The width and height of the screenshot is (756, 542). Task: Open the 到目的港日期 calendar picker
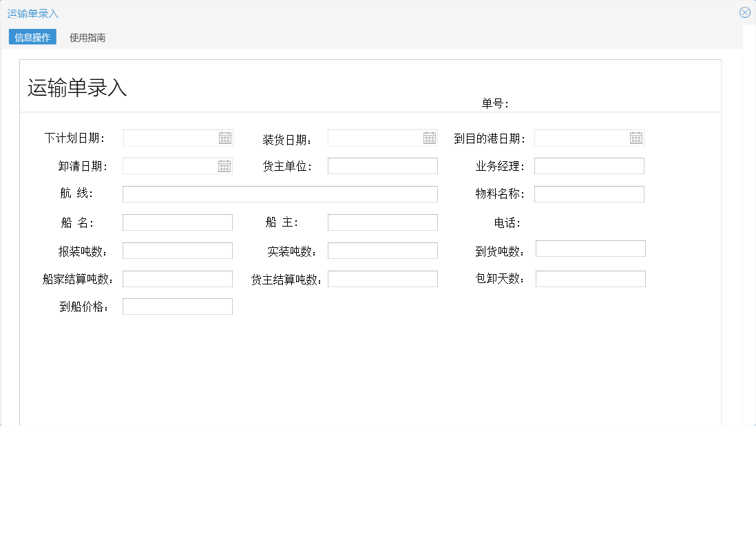[x=636, y=137]
